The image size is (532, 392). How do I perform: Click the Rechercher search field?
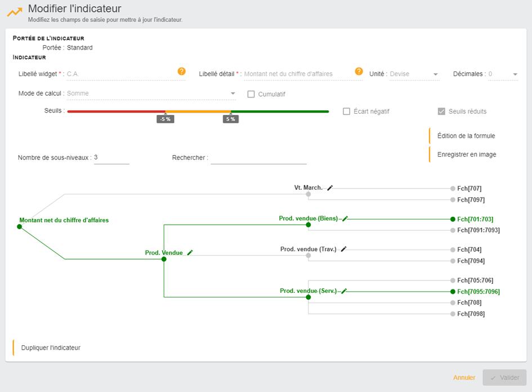[x=258, y=158]
